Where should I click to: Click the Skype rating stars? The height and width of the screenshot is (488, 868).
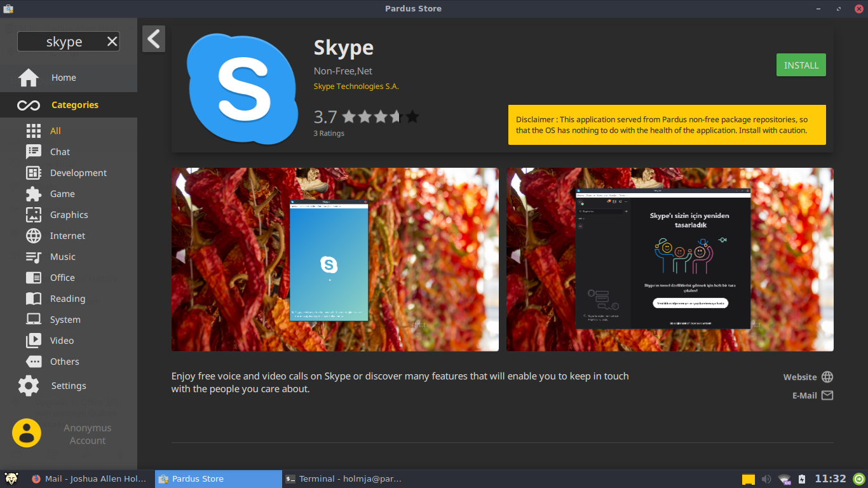coord(381,117)
